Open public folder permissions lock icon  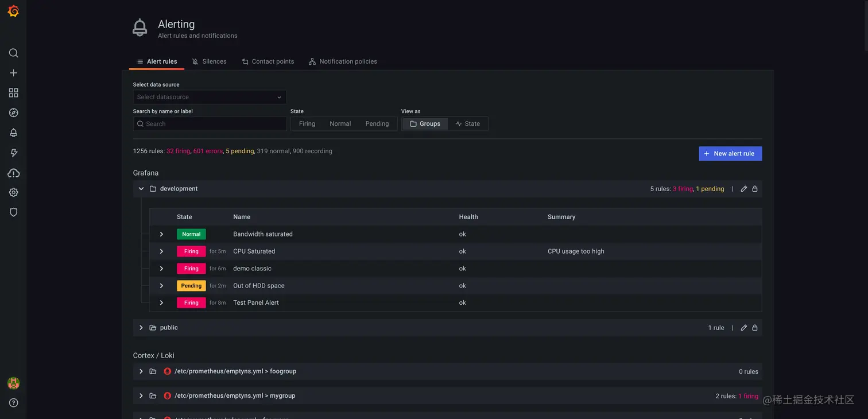[x=755, y=328]
